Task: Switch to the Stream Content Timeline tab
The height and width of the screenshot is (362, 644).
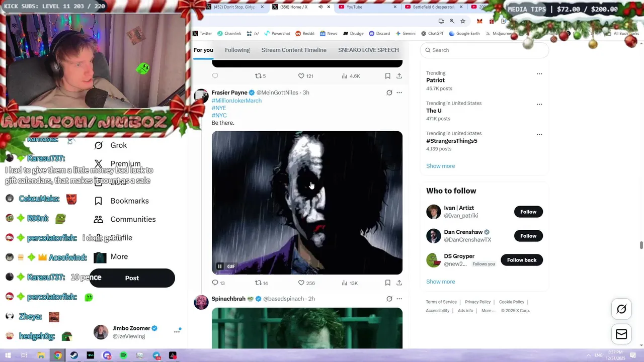Action: tap(294, 50)
